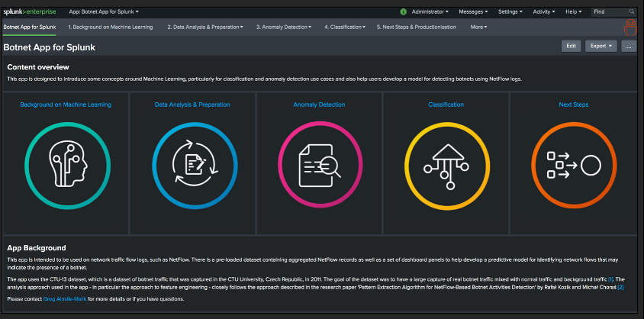This screenshot has width=644, height=319.
Task: Open the Activity dropdown
Action: click(x=543, y=12)
